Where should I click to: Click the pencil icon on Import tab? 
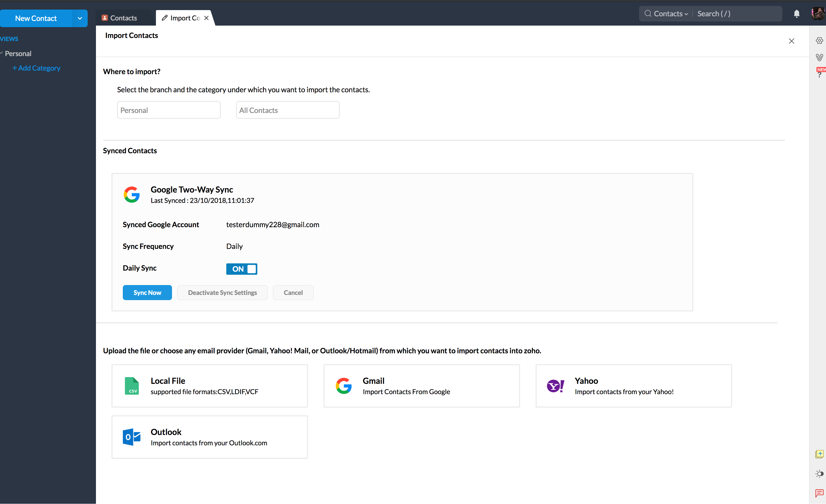pyautogui.click(x=164, y=18)
